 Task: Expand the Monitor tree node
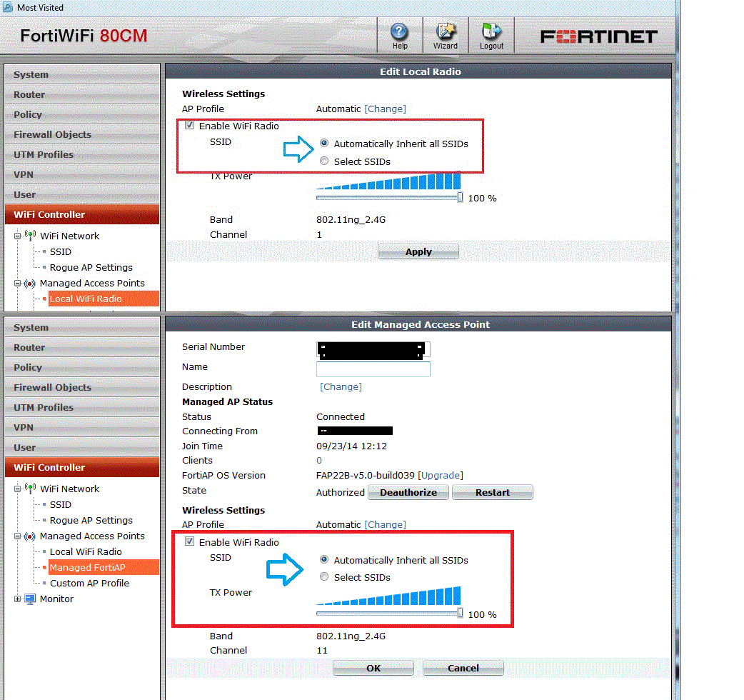click(x=17, y=599)
